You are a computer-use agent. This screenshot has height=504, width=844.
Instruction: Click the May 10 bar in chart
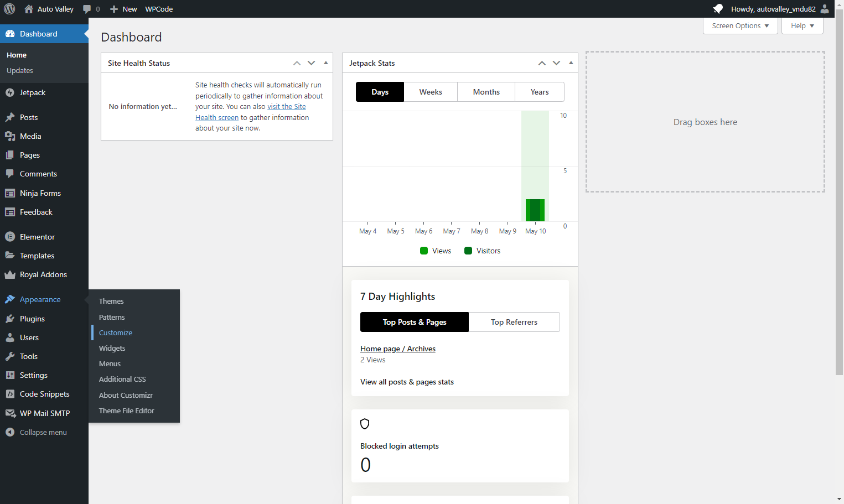coord(535,210)
